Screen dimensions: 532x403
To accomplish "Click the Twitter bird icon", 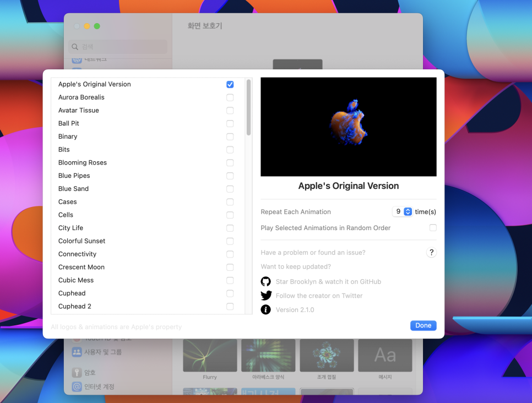I will (x=266, y=296).
